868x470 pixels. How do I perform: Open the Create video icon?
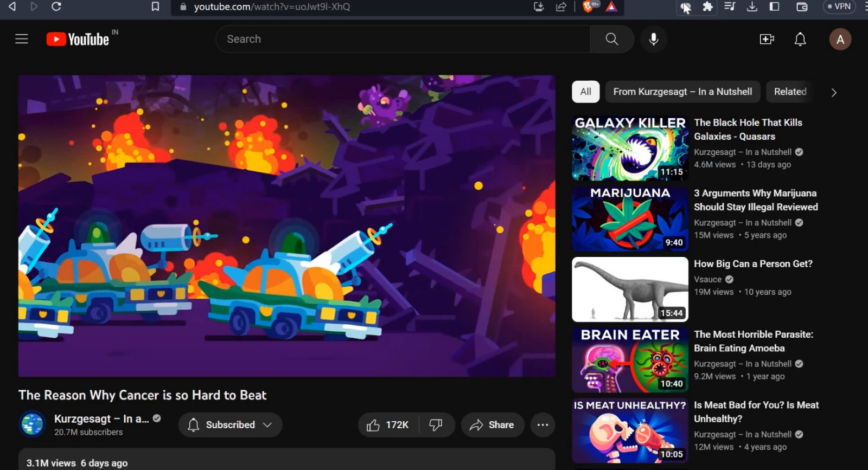767,39
